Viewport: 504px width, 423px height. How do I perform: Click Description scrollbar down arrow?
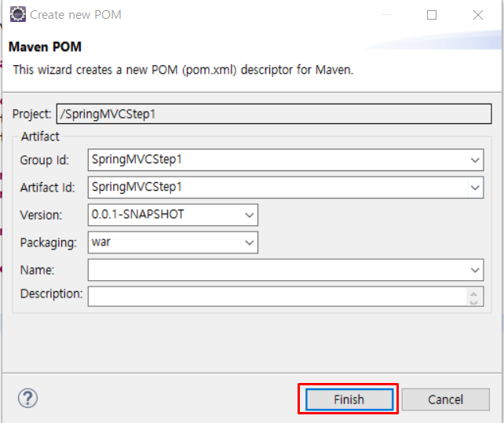(473, 302)
